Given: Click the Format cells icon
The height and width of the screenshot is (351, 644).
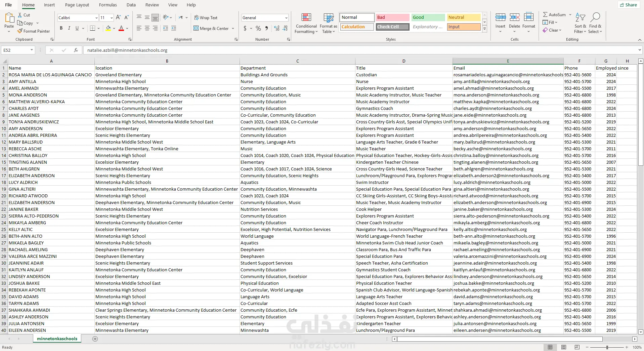Looking at the screenshot, I should 529,17.
